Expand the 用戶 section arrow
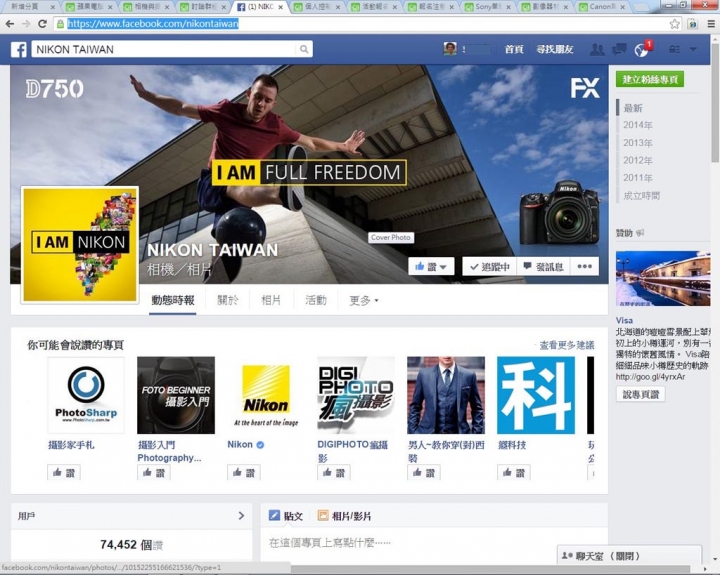Image resolution: width=720 pixels, height=575 pixels. pyautogui.click(x=242, y=516)
